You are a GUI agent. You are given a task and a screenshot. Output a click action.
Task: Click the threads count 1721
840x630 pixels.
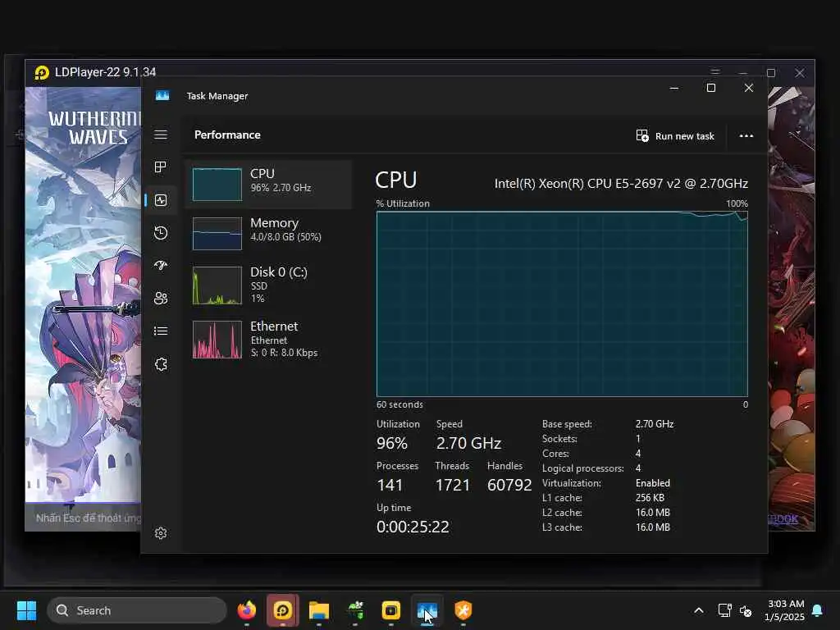(453, 485)
